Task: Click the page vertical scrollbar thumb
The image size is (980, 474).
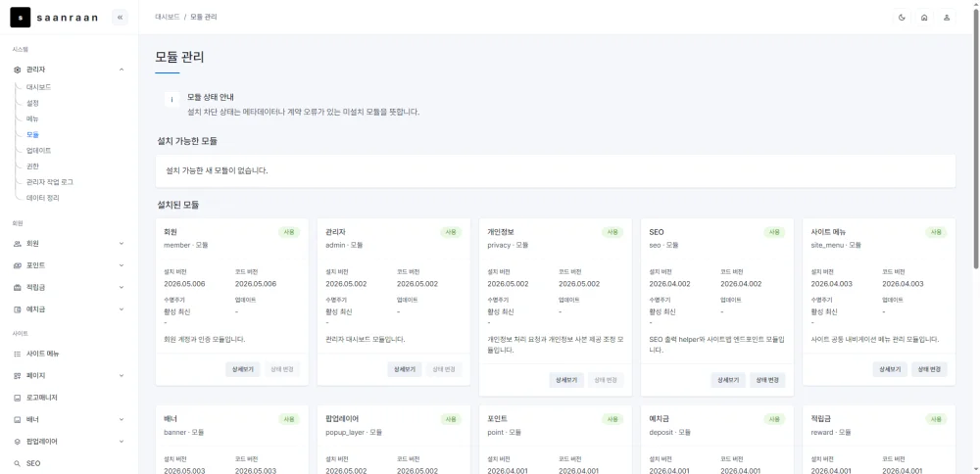Action: tap(976, 140)
